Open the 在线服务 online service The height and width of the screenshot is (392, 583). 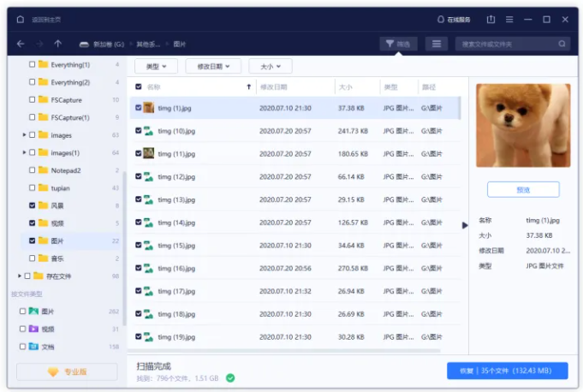click(x=454, y=20)
